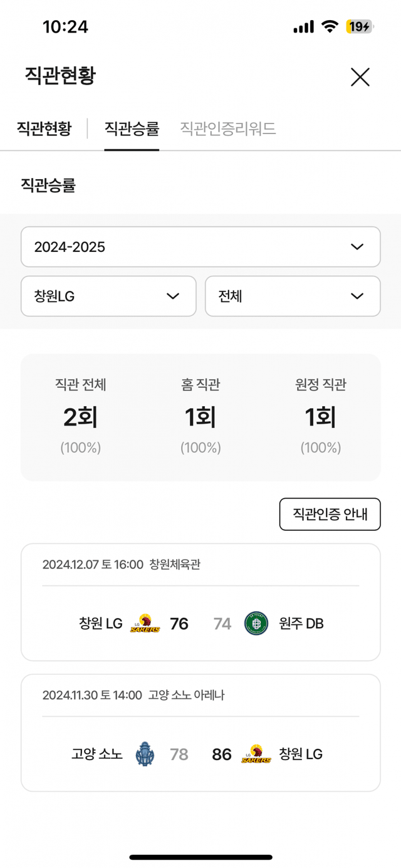
Task: Tap the Goyang Sono team logo
Action: [145, 755]
